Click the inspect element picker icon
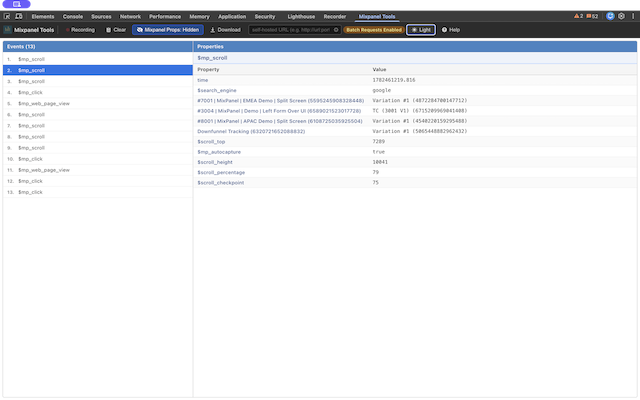Image resolution: width=640 pixels, height=400 pixels. click(x=7, y=16)
